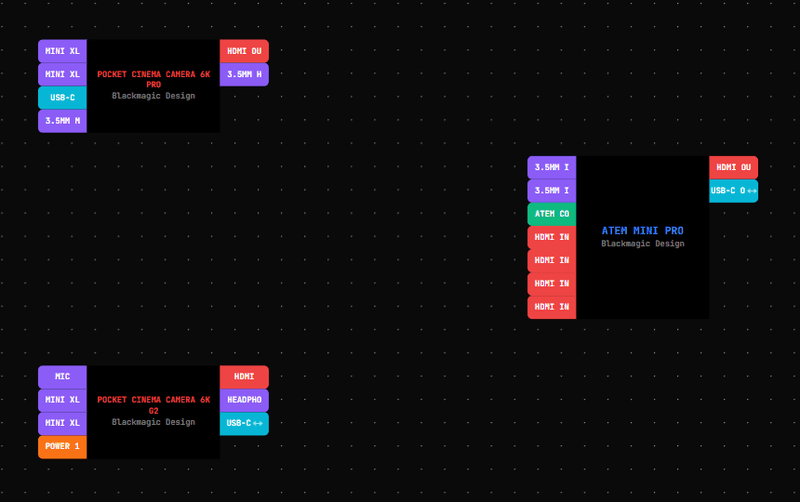800x502 pixels.
Task: Click the second MINI XL port on 6K Pro
Action: pos(62,74)
